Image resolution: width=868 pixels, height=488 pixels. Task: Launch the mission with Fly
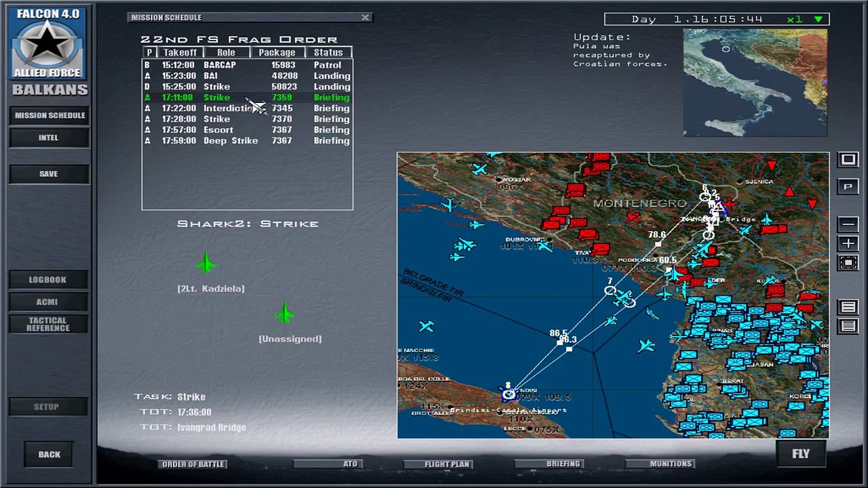(x=801, y=454)
